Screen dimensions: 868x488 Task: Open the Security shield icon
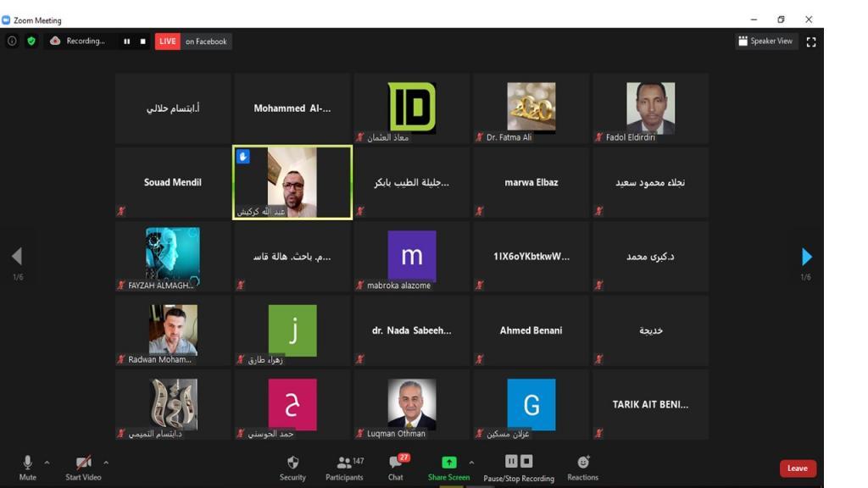coord(292,463)
